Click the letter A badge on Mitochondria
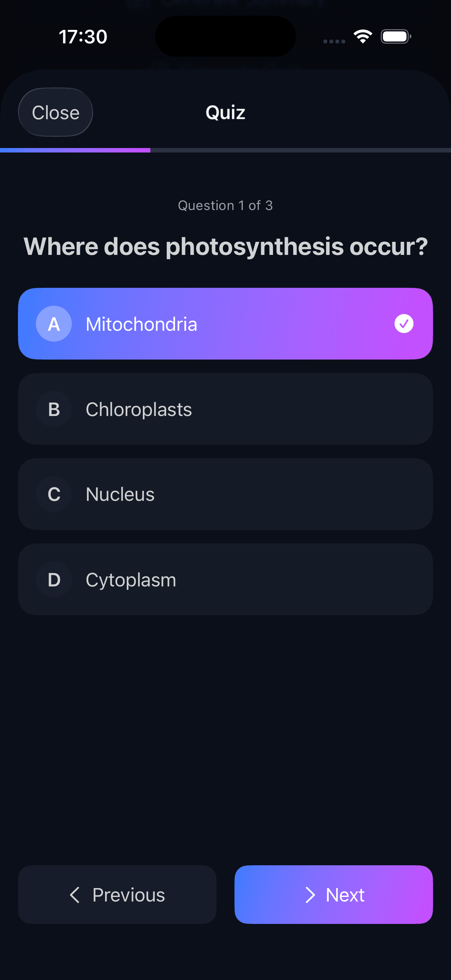 (53, 324)
